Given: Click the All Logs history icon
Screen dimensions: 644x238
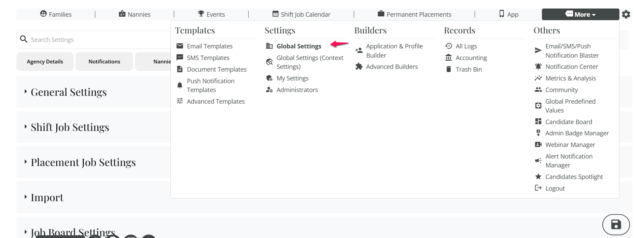Looking at the screenshot, I should [x=449, y=46].
